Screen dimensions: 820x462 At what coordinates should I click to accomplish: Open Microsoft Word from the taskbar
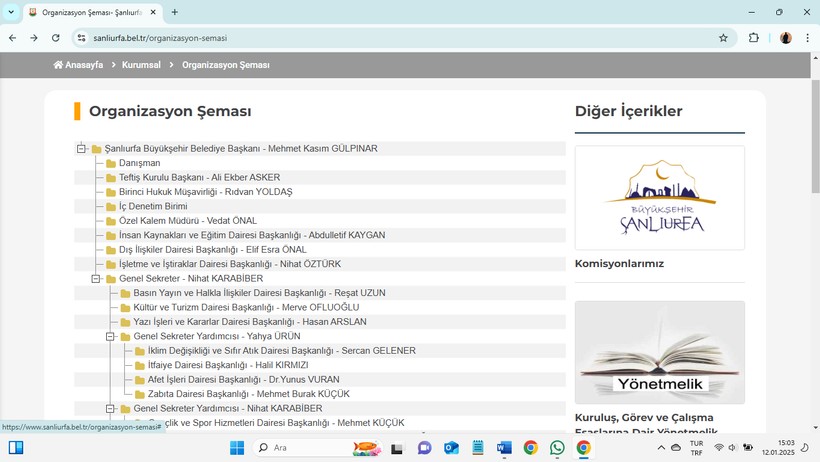coord(504,448)
